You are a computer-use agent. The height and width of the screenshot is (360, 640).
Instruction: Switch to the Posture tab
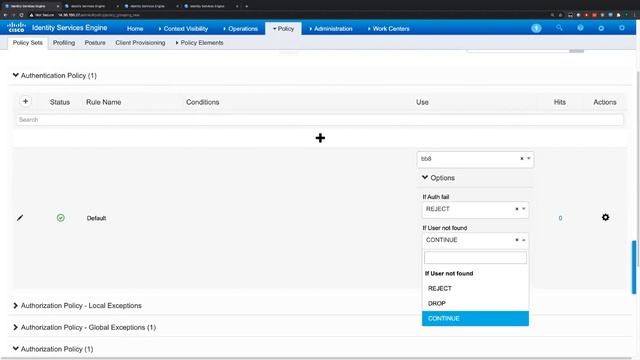click(95, 43)
